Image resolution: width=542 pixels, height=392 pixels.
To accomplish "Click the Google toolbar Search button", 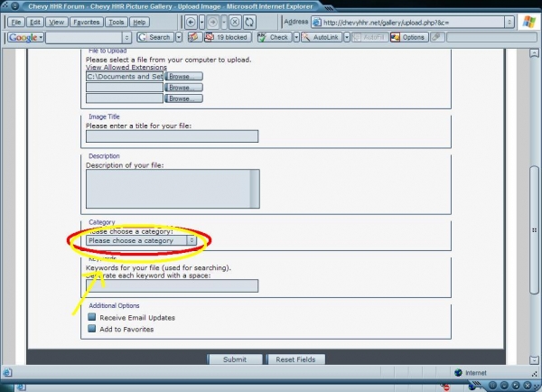I will click(155, 38).
